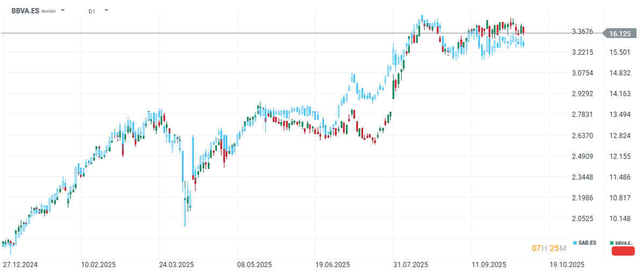Expand the D1 timeframe dropdown

(x=106, y=10)
